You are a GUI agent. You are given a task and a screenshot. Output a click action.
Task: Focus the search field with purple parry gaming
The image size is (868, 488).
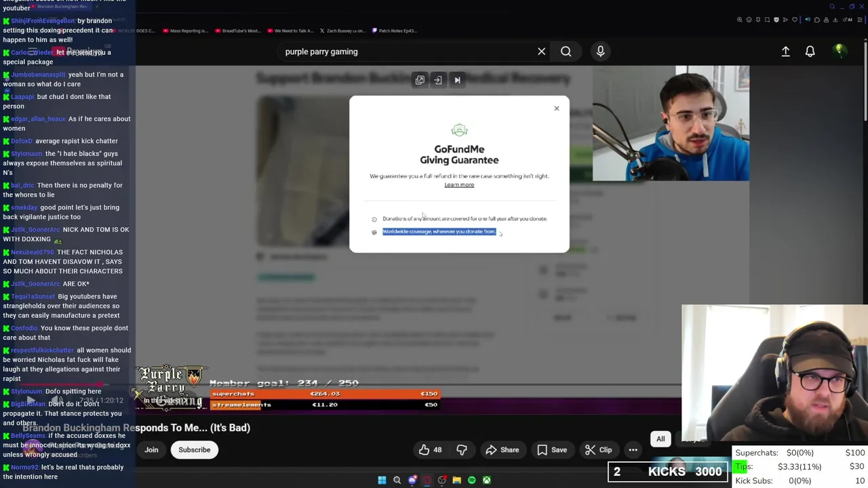[407, 52]
